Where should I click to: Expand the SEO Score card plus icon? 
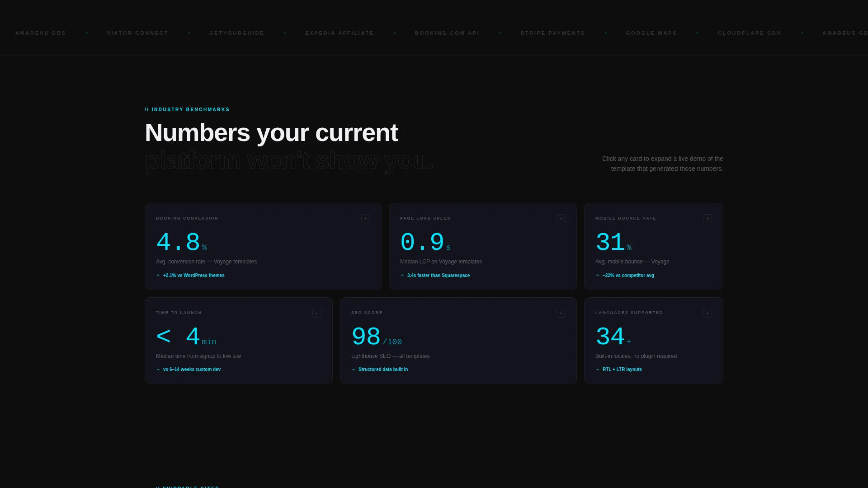561,313
